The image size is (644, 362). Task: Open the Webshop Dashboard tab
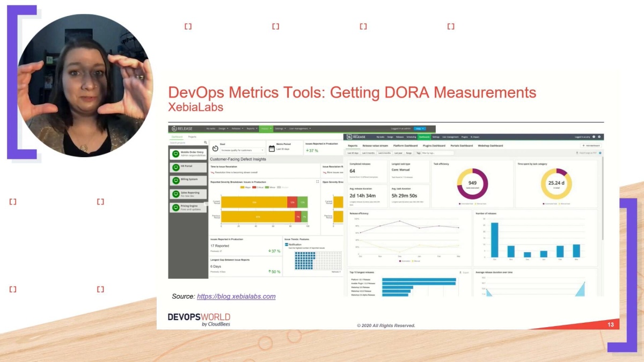click(x=490, y=145)
